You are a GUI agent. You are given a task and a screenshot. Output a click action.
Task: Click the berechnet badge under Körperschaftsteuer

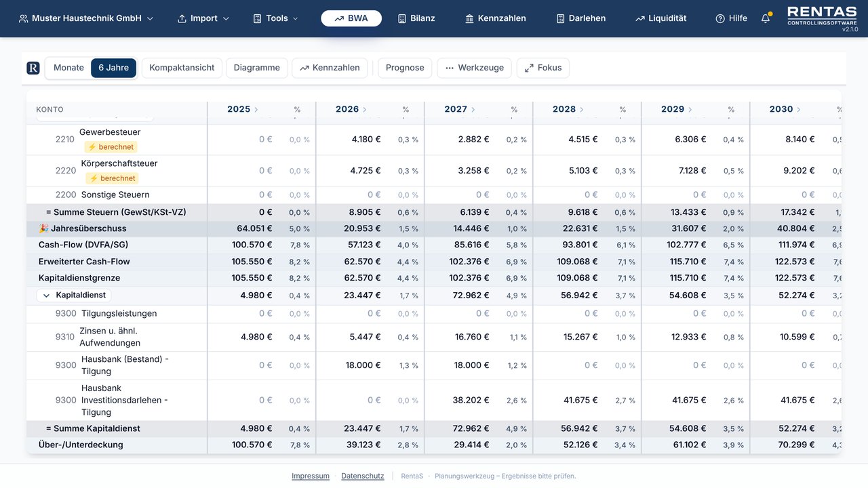[113, 178]
